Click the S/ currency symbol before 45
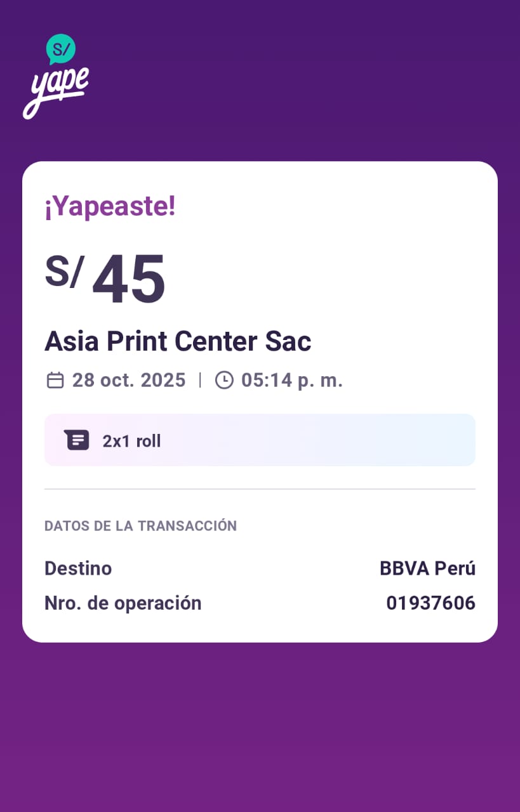 click(63, 272)
